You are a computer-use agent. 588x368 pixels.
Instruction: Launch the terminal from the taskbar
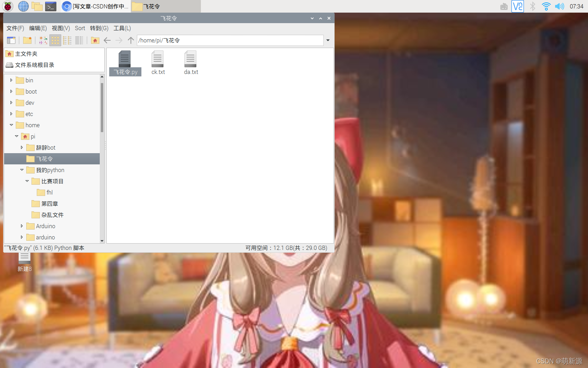point(51,6)
